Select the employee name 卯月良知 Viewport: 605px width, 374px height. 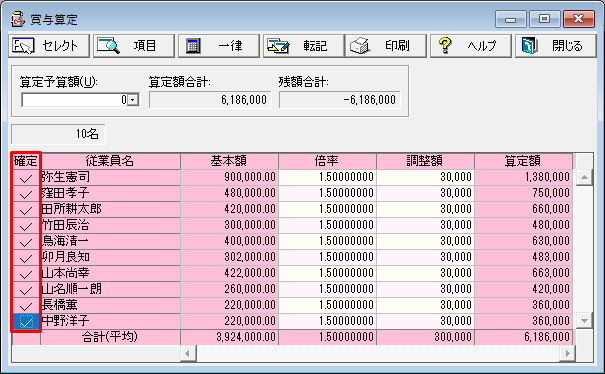click(x=110, y=257)
